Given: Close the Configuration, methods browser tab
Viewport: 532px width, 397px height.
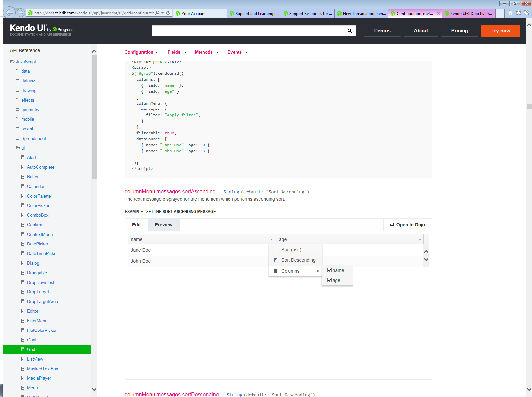Looking at the screenshot, I should click(x=438, y=13).
